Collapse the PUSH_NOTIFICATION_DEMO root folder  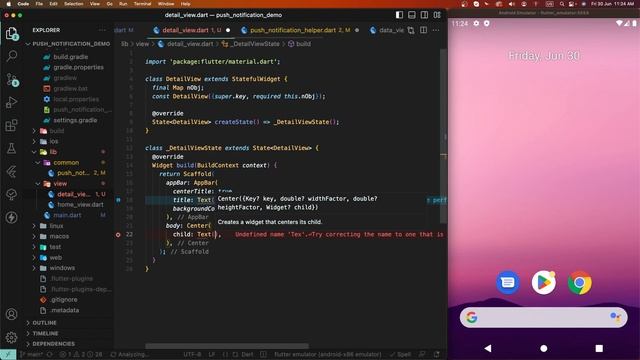point(68,44)
